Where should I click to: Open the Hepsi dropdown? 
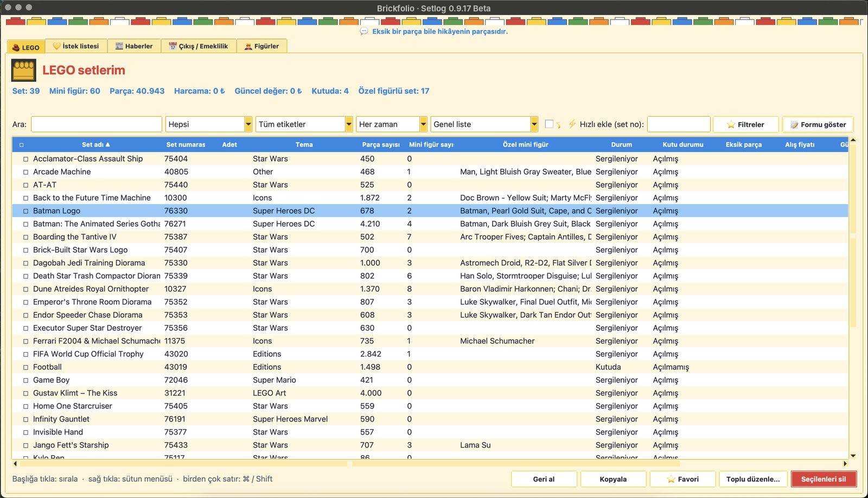(209, 124)
